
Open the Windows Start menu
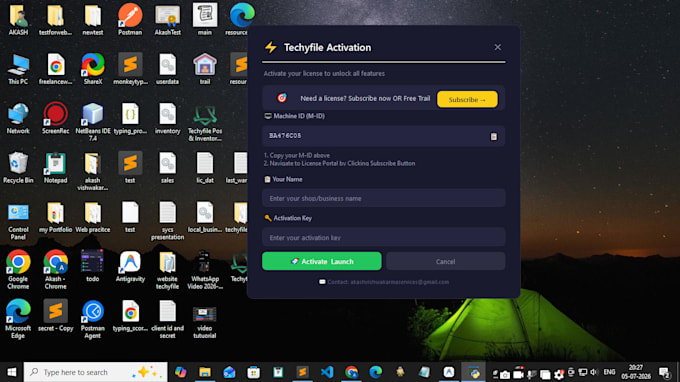(12, 372)
